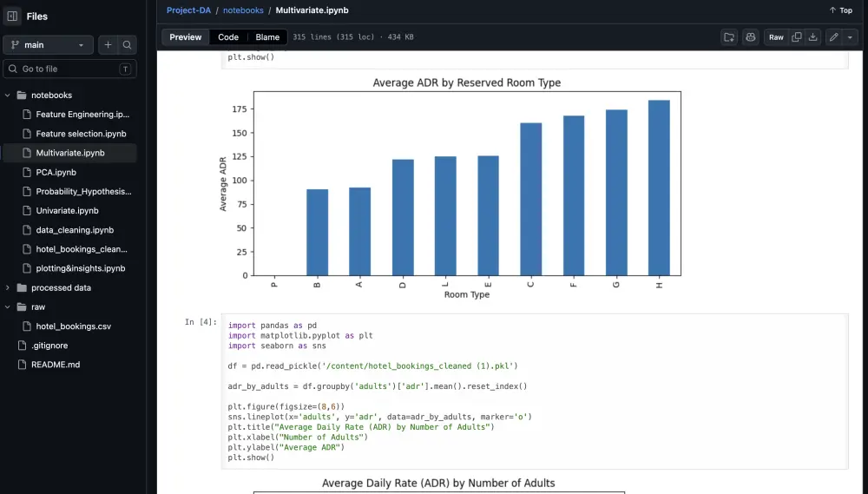Viewport: 868px width, 494px height.
Task: Search the repository files icon
Action: click(128, 45)
